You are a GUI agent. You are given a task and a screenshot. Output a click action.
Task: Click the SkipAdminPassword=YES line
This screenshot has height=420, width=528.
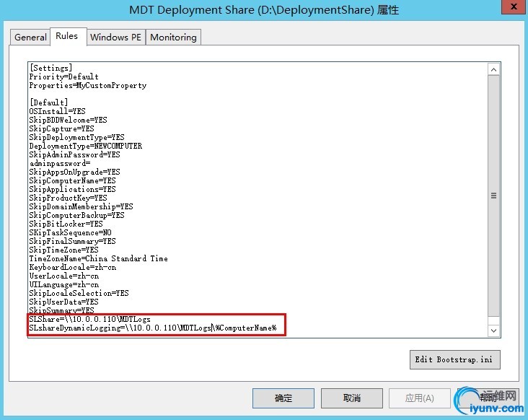75,154
